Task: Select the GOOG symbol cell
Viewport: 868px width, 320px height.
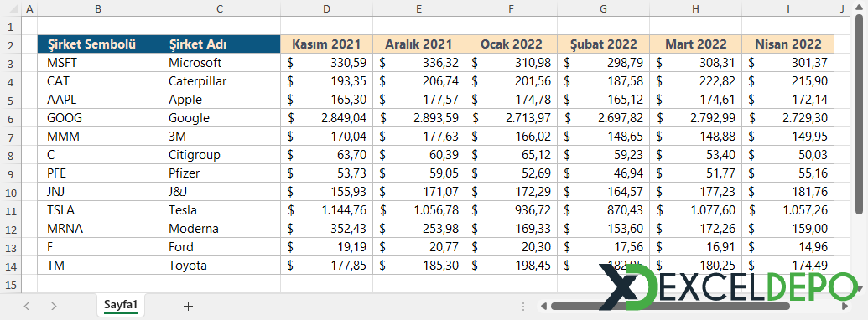Action: [98, 118]
